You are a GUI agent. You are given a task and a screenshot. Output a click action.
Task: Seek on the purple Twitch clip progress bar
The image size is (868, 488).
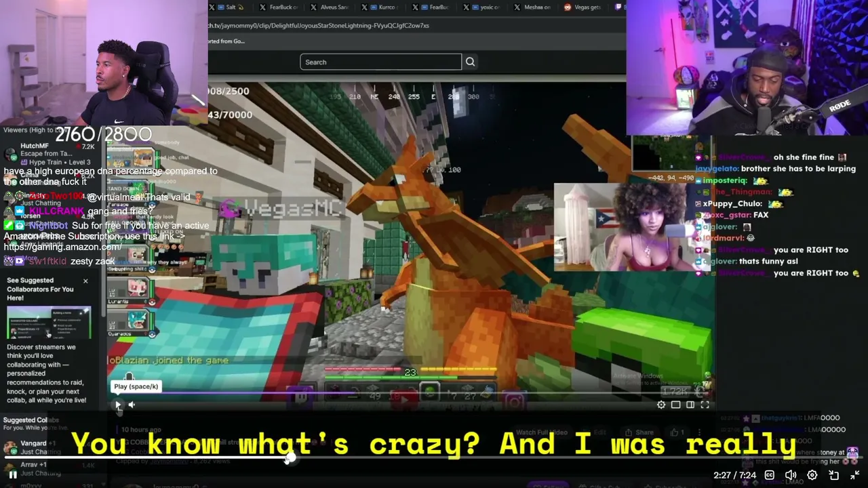[x=411, y=393]
